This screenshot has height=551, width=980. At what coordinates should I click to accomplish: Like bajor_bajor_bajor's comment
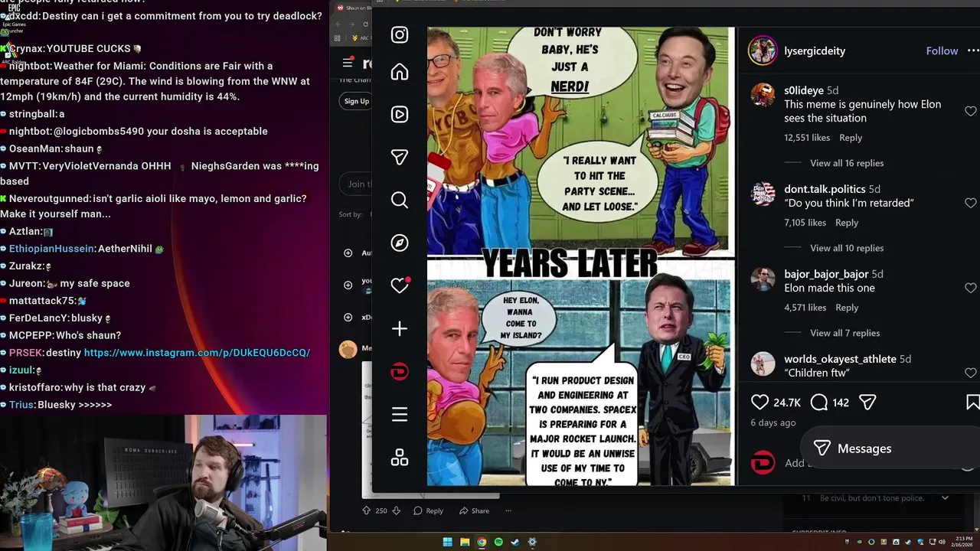click(971, 288)
